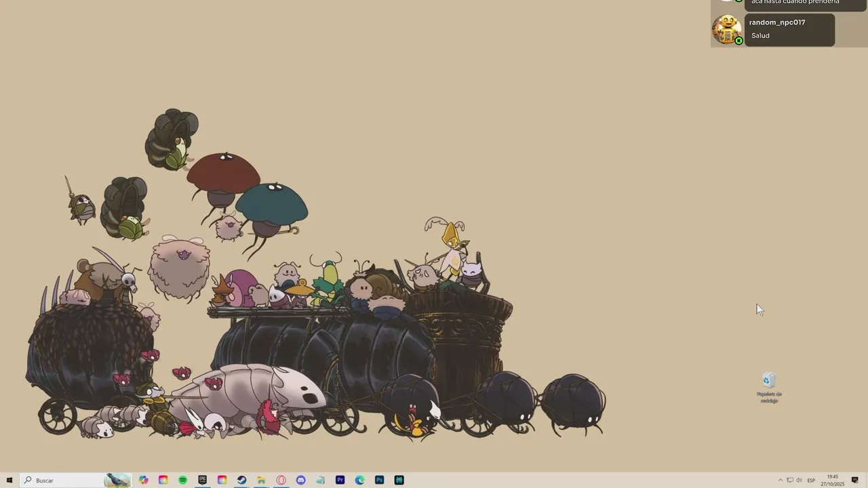Switch the ESP input language
This screenshot has height=488, width=868.
tap(811, 480)
